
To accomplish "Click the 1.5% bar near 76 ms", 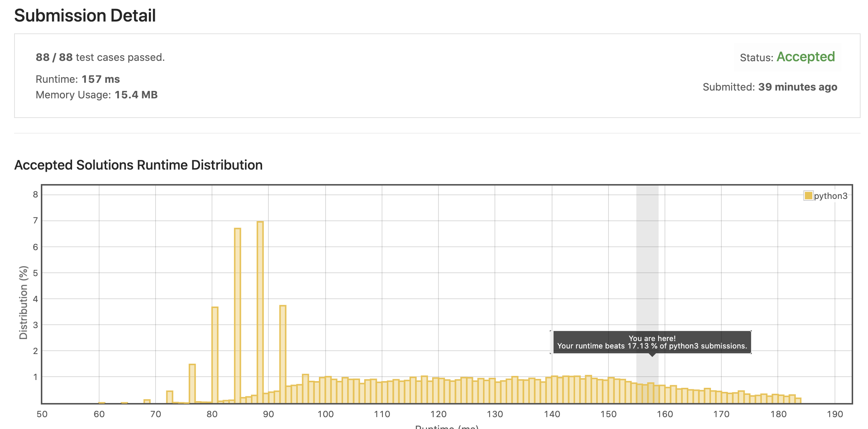I will click(192, 383).
